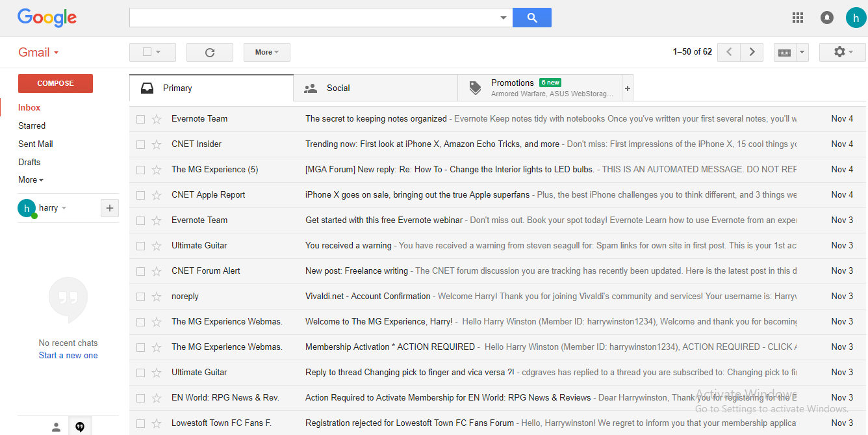Click harry's Hangouts avatar
The height and width of the screenshot is (435, 868).
[x=27, y=208]
